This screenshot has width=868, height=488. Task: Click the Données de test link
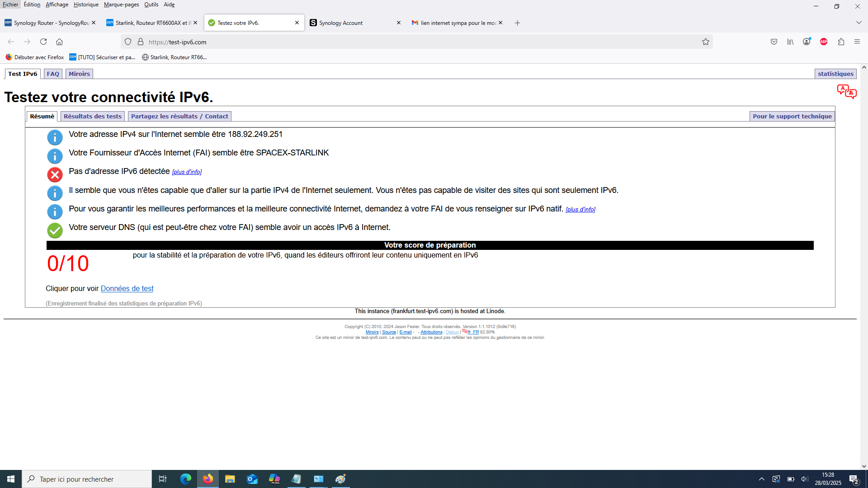127,288
